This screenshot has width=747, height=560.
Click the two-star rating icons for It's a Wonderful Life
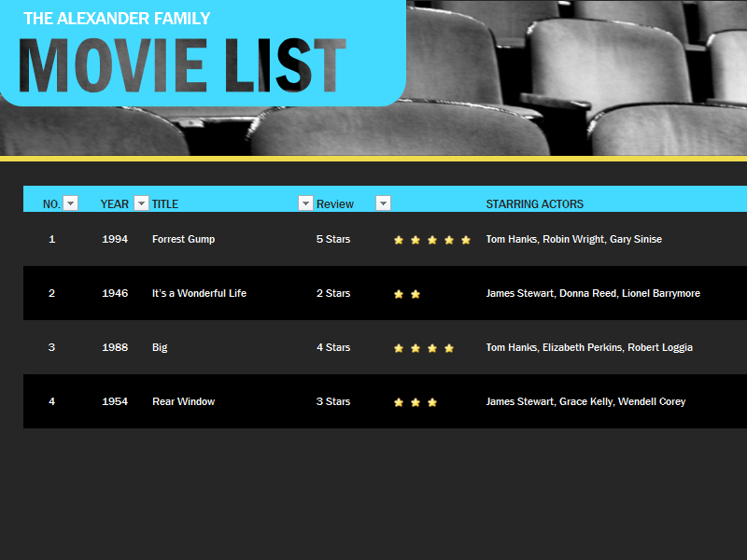pos(407,294)
